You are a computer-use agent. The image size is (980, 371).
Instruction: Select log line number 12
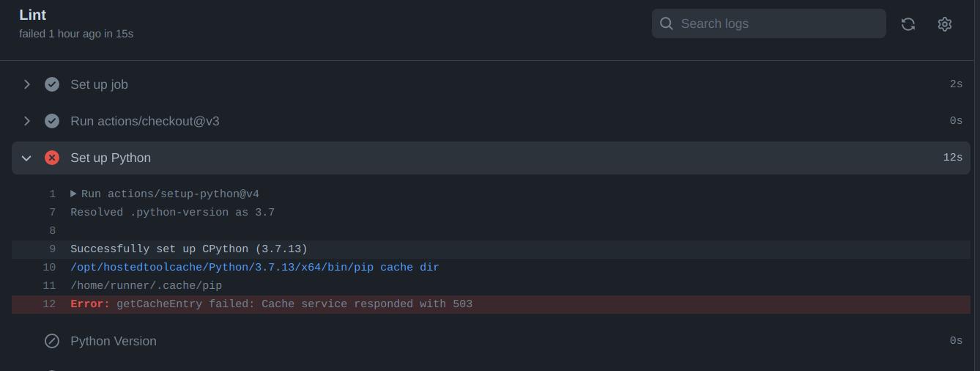(49, 304)
